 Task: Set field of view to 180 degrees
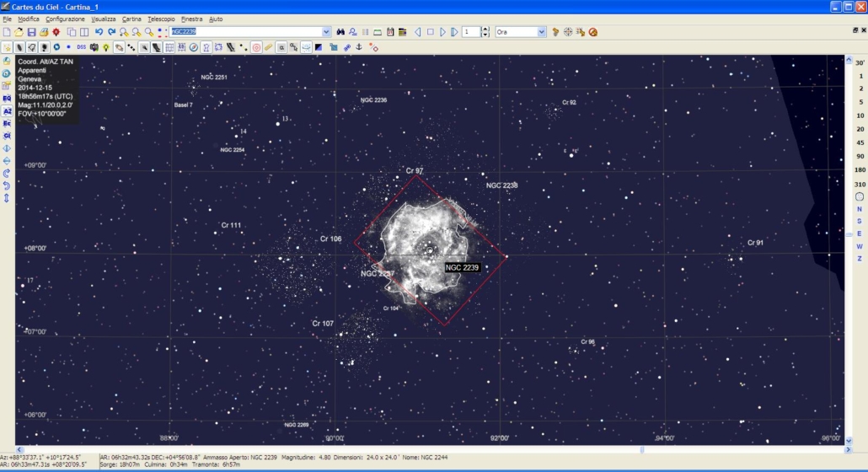pyautogui.click(x=860, y=170)
